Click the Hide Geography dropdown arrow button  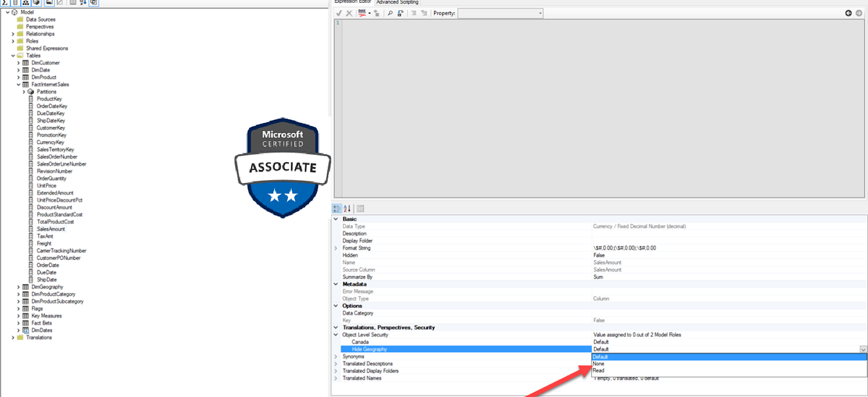(x=863, y=349)
